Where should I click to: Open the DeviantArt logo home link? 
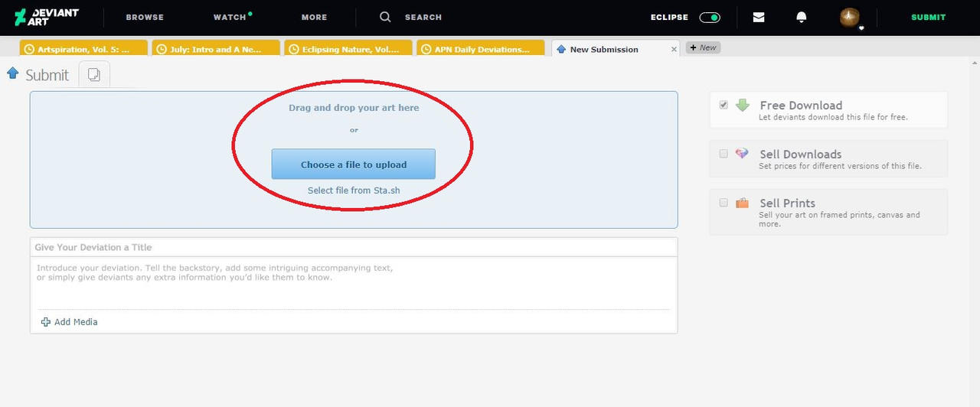(46, 17)
